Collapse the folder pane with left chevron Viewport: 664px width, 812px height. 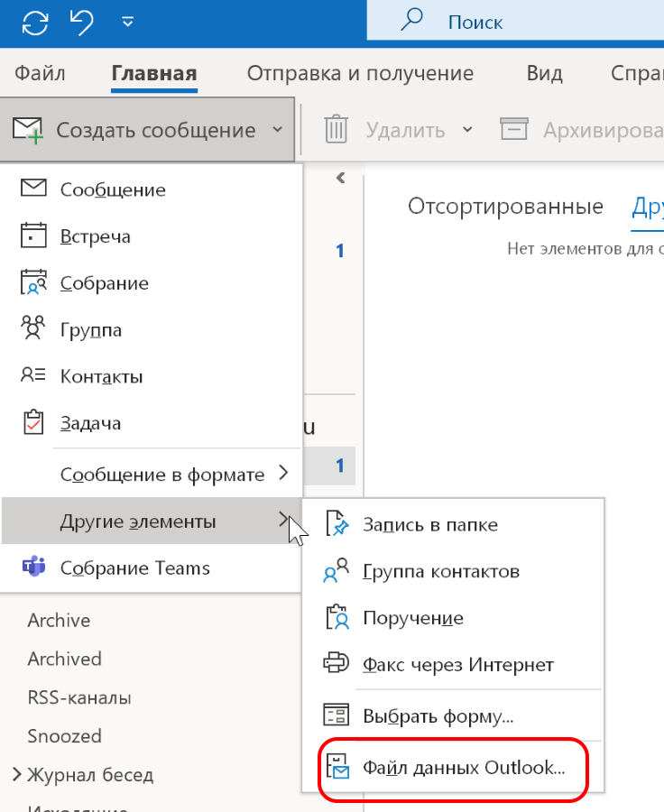(340, 178)
